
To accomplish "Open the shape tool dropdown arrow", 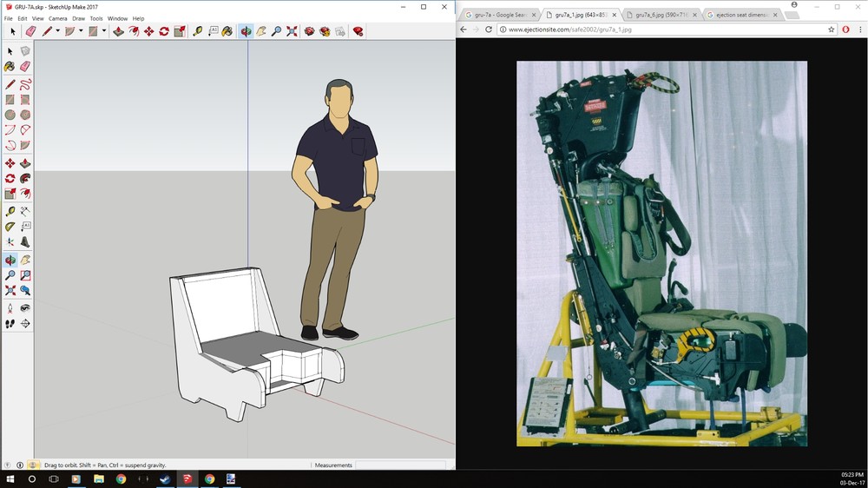I will 103,31.
